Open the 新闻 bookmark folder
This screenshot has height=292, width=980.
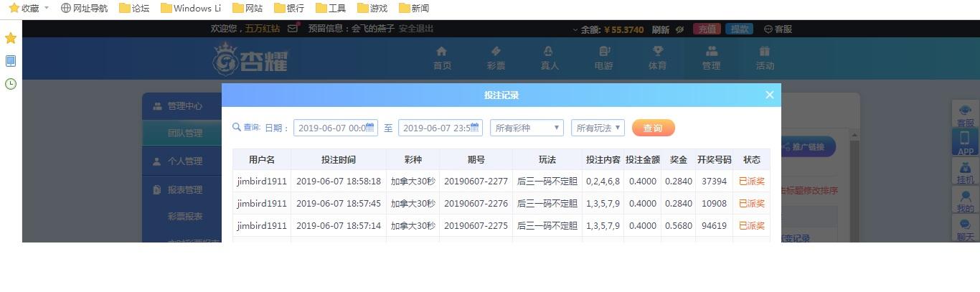tap(414, 9)
